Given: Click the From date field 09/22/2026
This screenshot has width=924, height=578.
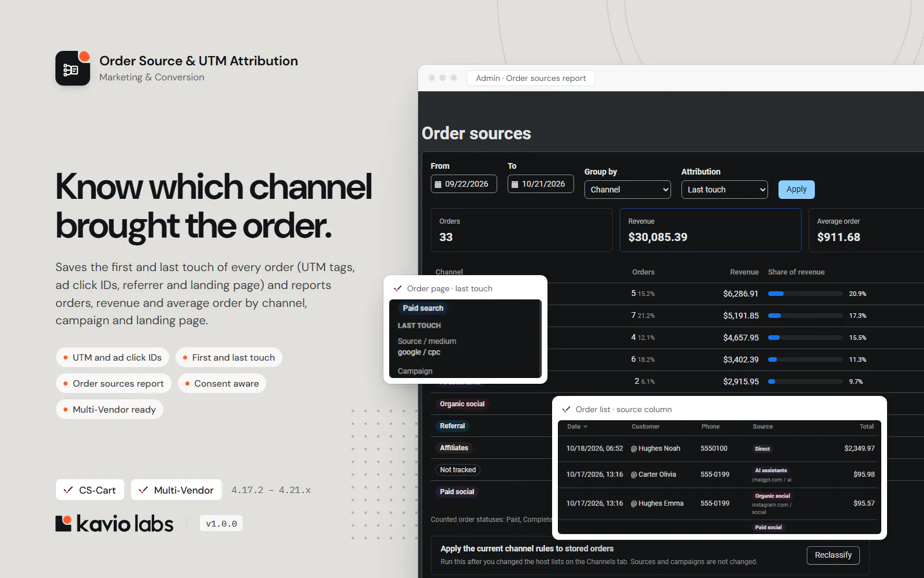Looking at the screenshot, I should pos(464,184).
